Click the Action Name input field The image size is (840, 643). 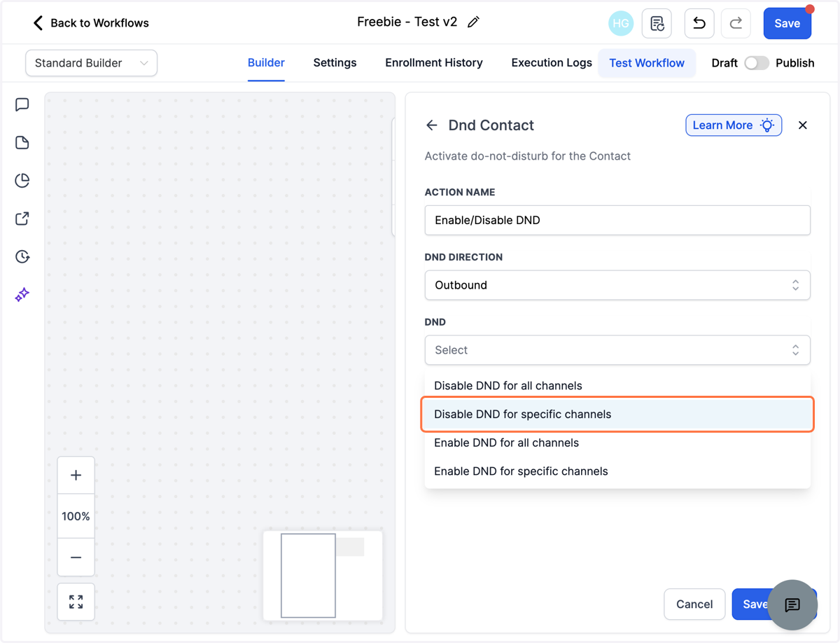pos(617,220)
